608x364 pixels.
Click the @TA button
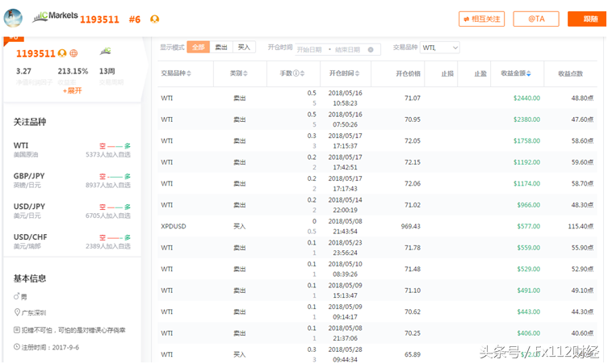pyautogui.click(x=536, y=19)
